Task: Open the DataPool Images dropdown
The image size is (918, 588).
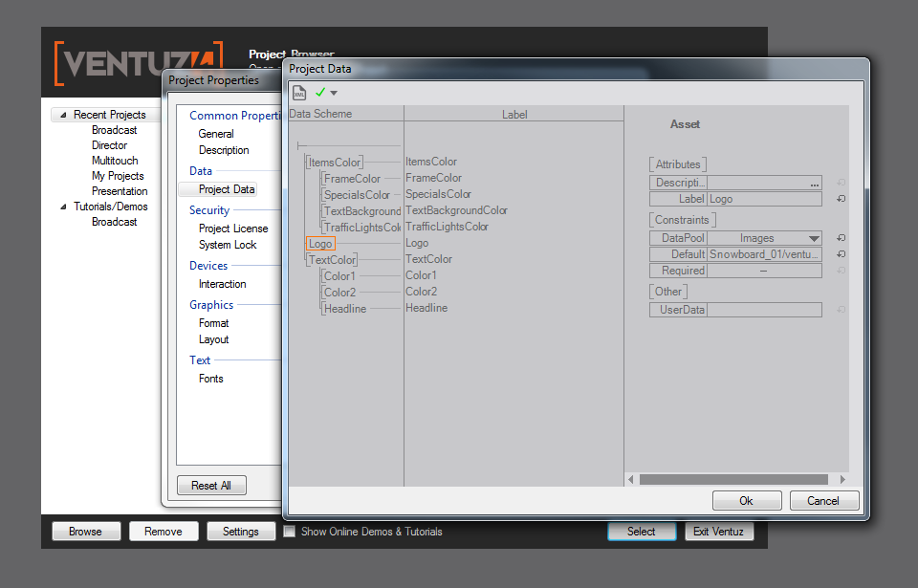Action: click(x=813, y=238)
